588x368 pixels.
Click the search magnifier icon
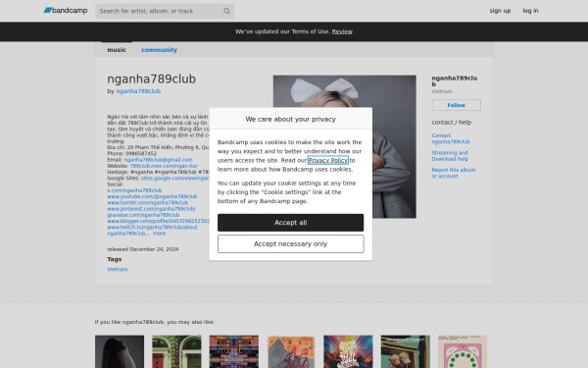tap(226, 11)
